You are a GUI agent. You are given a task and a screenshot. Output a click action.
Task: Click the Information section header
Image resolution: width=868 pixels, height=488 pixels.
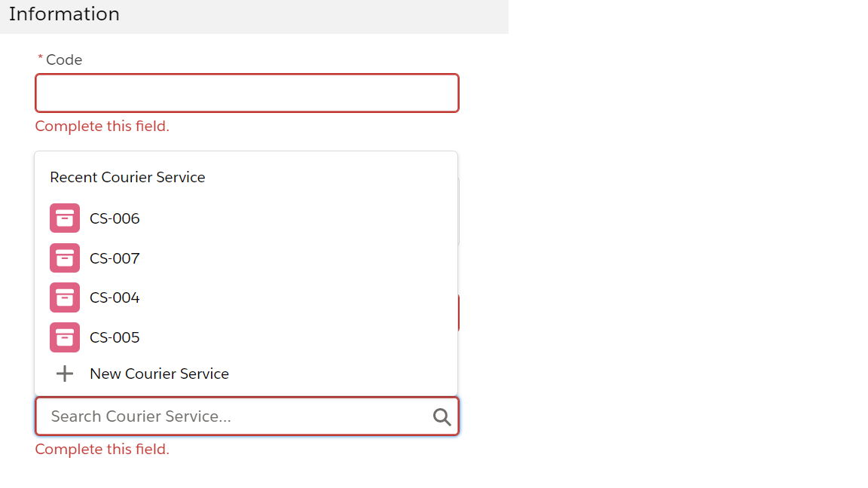pos(65,14)
